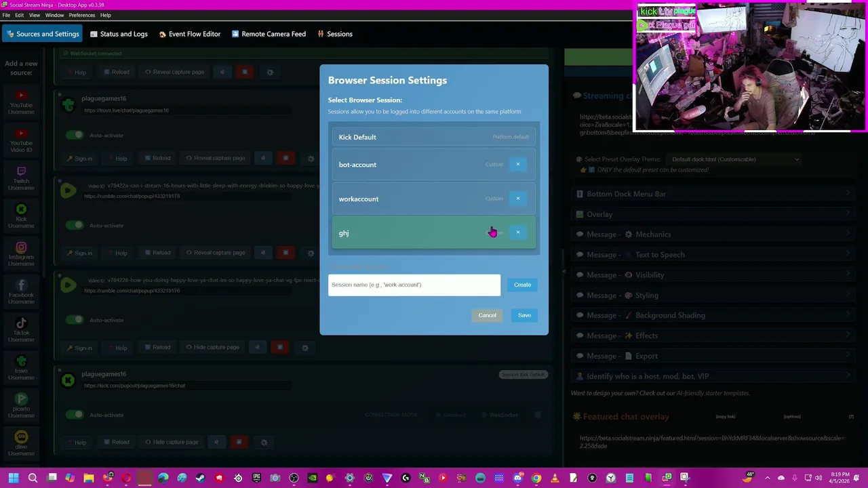The image size is (868, 488).
Task: Click Rumble play icon for v784422a video
Action: click(x=68, y=191)
